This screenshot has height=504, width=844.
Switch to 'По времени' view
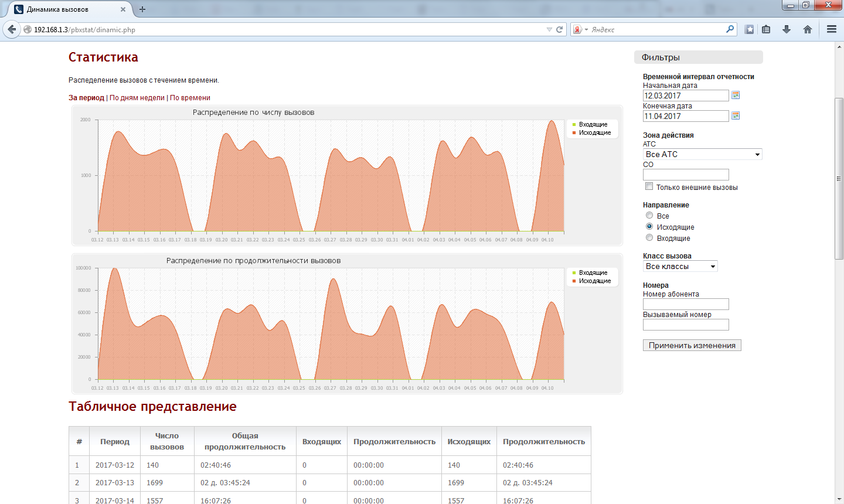(190, 98)
